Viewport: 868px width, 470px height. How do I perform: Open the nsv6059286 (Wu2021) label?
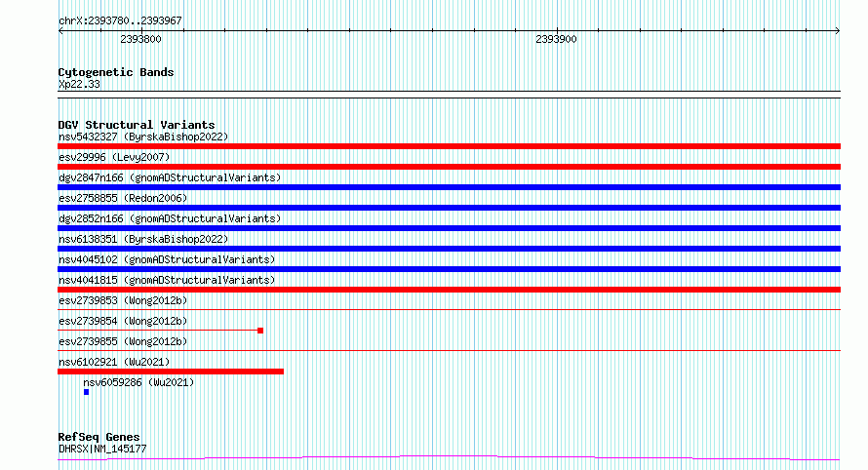point(138,382)
